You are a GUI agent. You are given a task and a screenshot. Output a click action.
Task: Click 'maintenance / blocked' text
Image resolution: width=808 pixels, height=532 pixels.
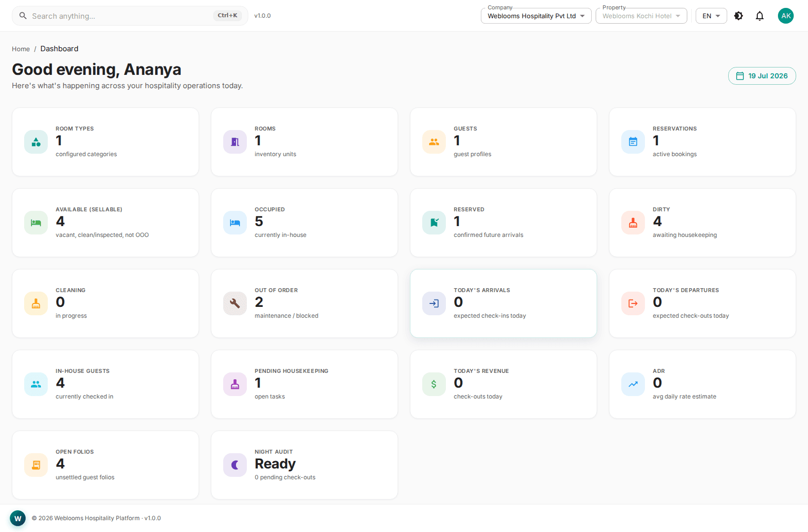(x=286, y=316)
